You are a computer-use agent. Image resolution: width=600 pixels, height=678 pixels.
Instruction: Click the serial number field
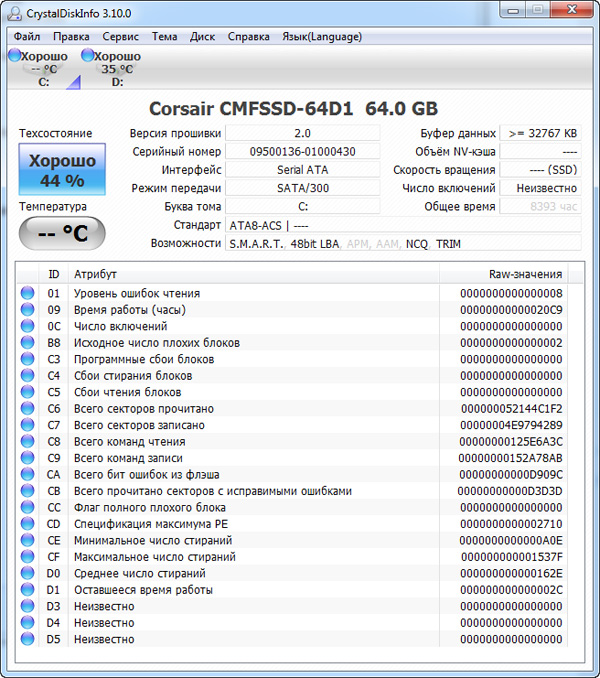(302, 152)
